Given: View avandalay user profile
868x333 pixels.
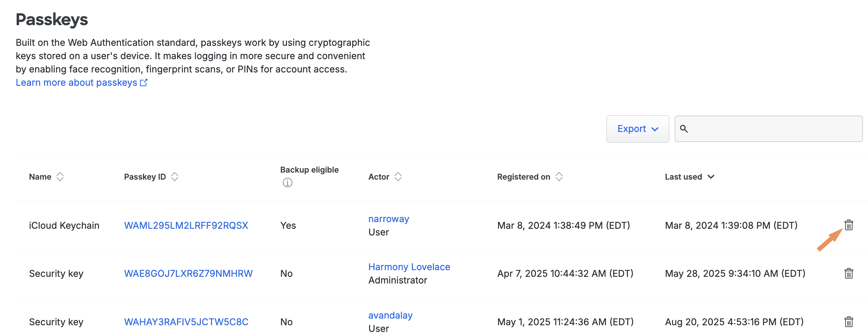Looking at the screenshot, I should [x=390, y=315].
